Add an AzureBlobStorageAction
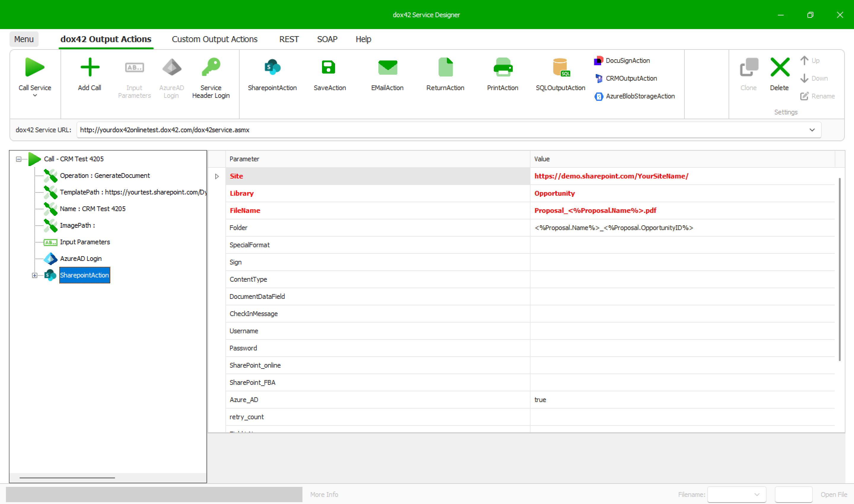Screen dimensions: 854x504 [x=634, y=96]
